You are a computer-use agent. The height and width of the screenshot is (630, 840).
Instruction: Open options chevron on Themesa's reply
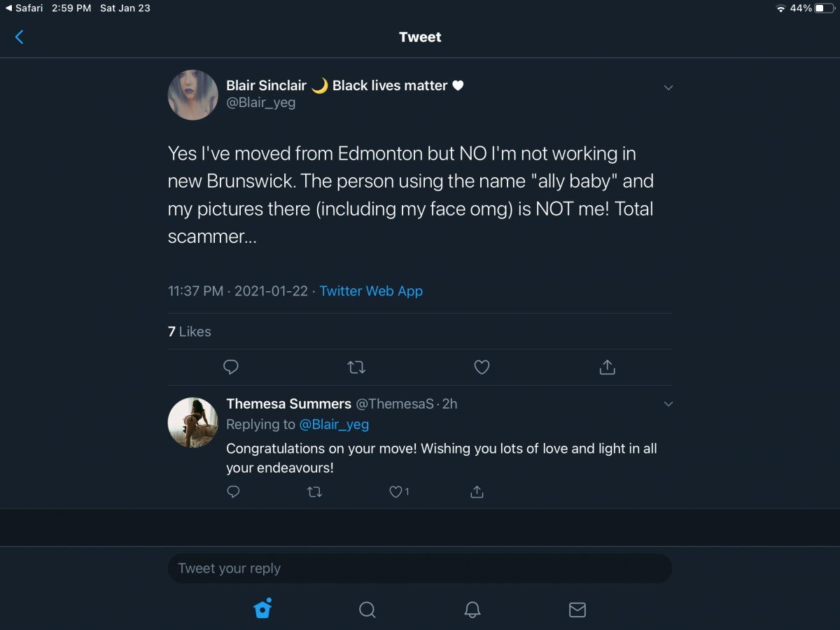668,404
